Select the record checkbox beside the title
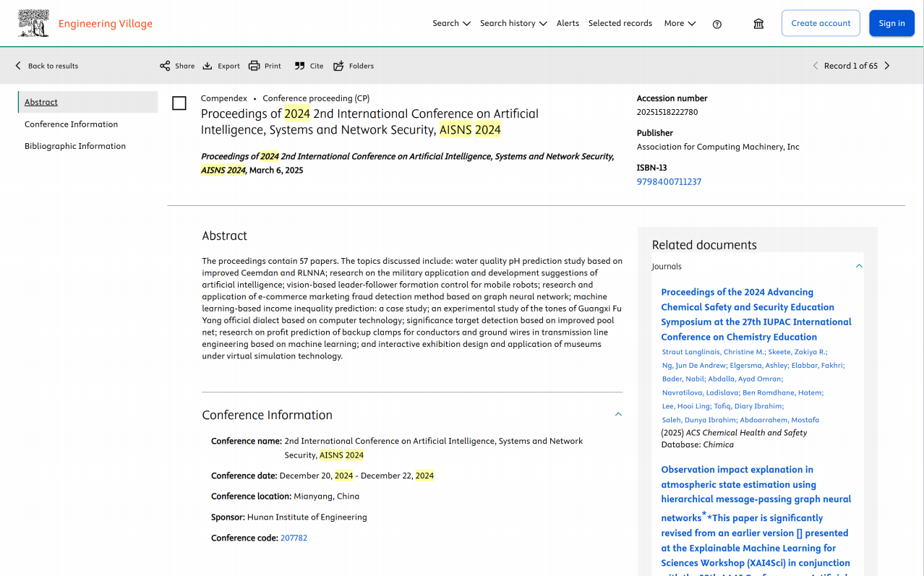The height and width of the screenshot is (576, 924). click(179, 103)
